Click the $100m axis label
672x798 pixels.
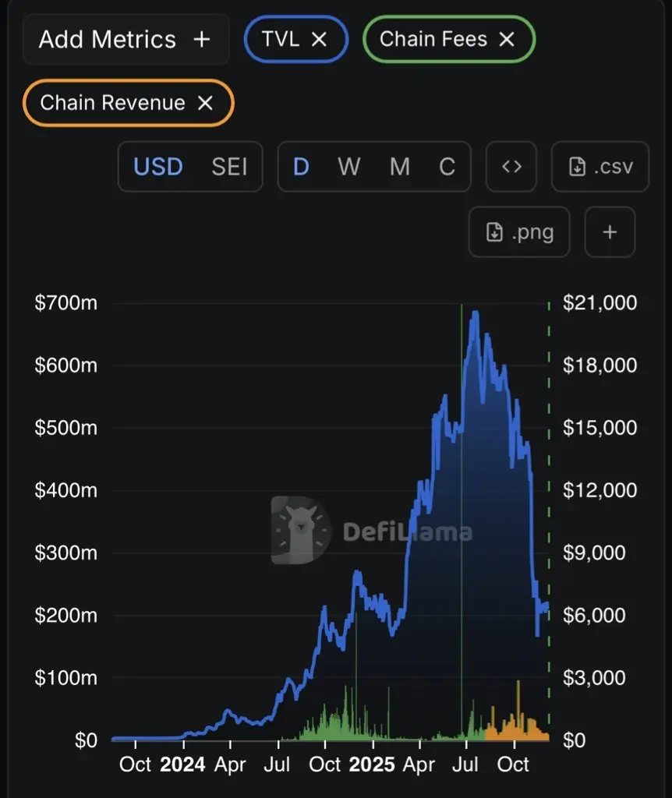[65, 678]
